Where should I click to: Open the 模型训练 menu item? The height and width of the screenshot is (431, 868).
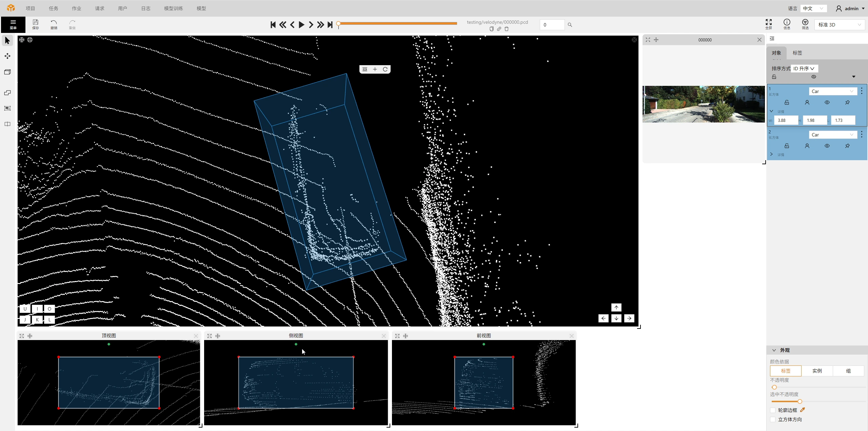click(x=174, y=8)
